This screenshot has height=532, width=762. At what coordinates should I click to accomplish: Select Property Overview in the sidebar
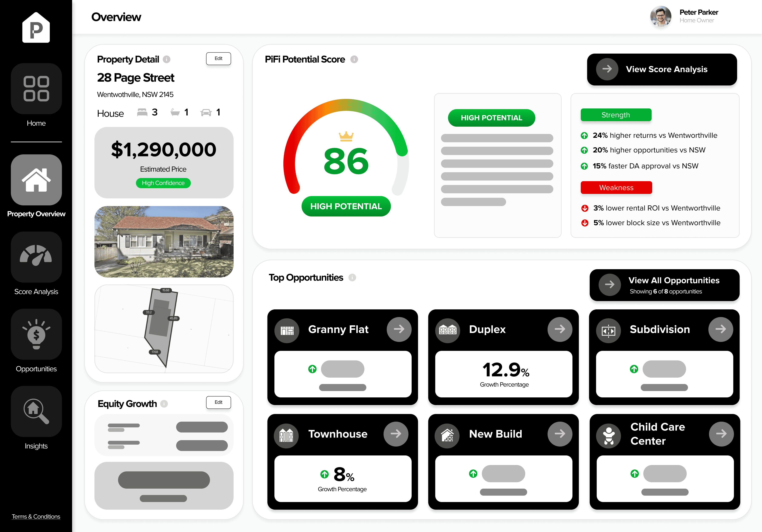[36, 180]
